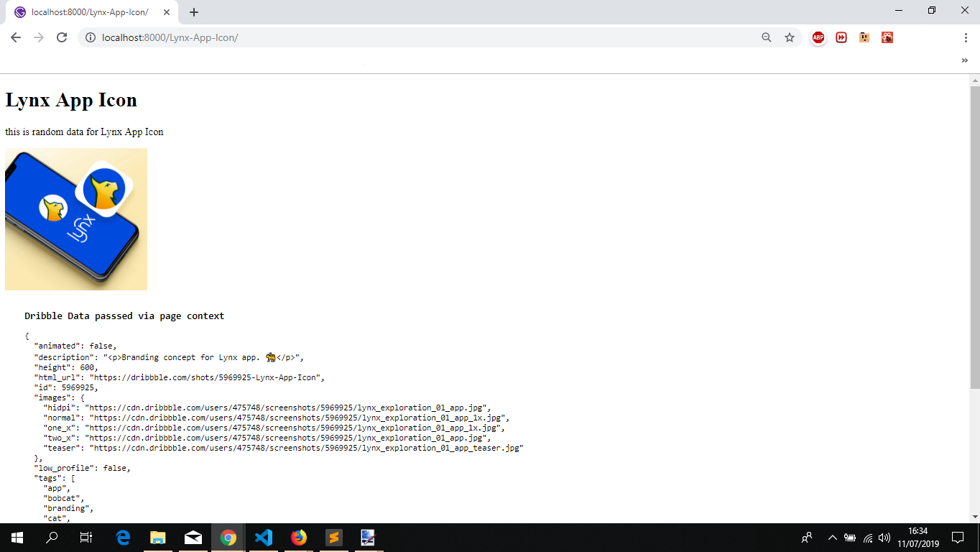Open the Adblock Plus extension
The width and height of the screenshot is (980, 552).
click(818, 37)
